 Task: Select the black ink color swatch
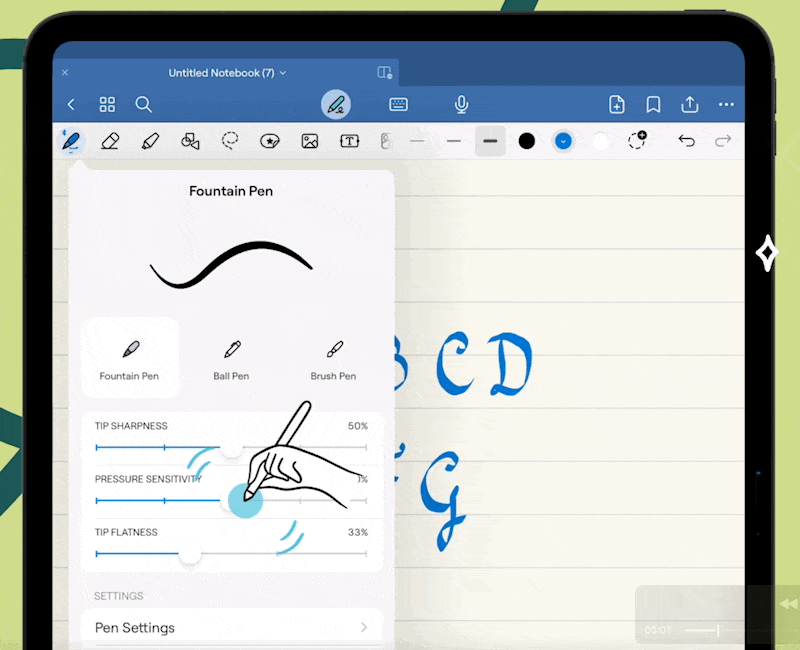coord(527,141)
